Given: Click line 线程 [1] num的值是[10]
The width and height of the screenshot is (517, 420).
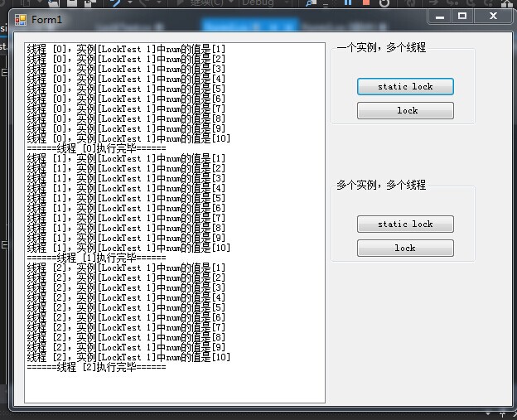Looking at the screenshot, I should coord(128,248).
